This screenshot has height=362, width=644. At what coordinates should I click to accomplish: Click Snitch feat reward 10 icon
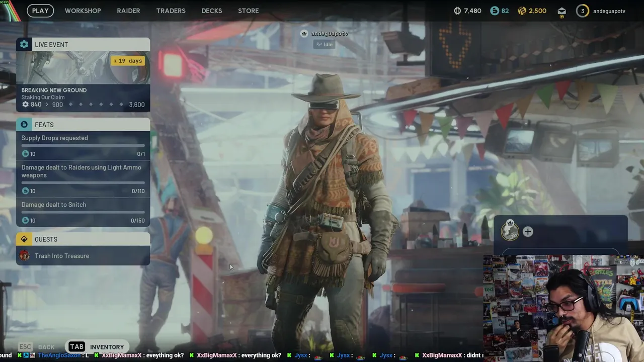[25, 221]
